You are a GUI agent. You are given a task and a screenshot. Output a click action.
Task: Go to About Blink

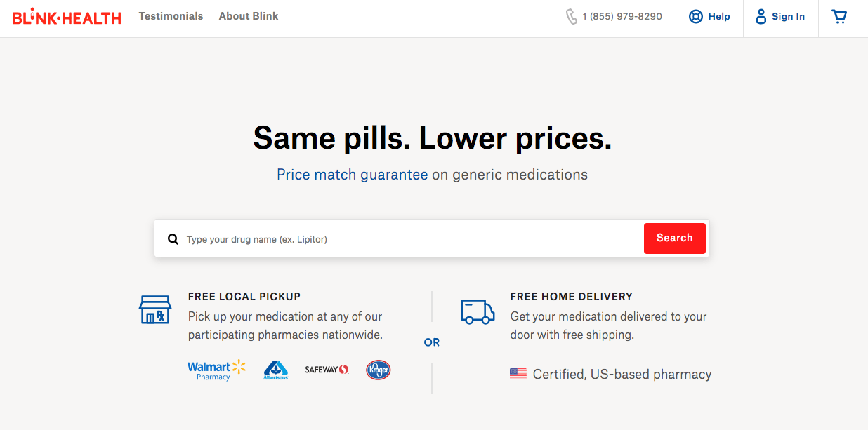tap(249, 16)
